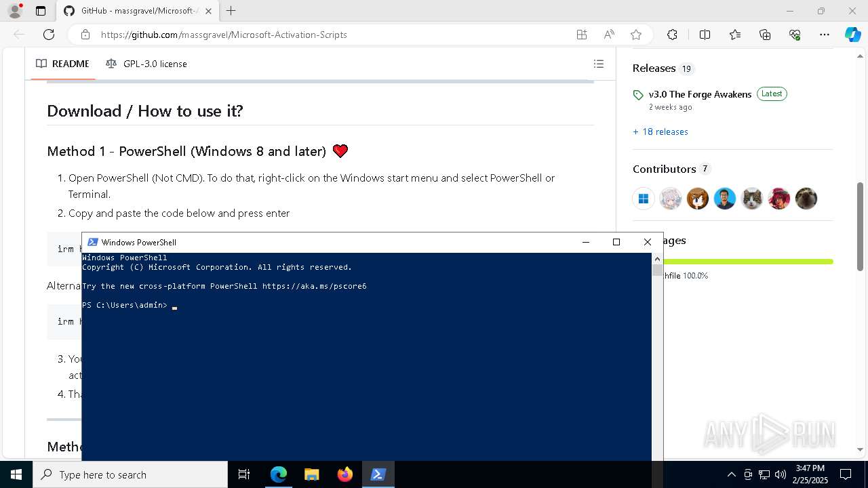868x488 pixels.
Task: Add page to favorites star icon
Action: pos(636,35)
